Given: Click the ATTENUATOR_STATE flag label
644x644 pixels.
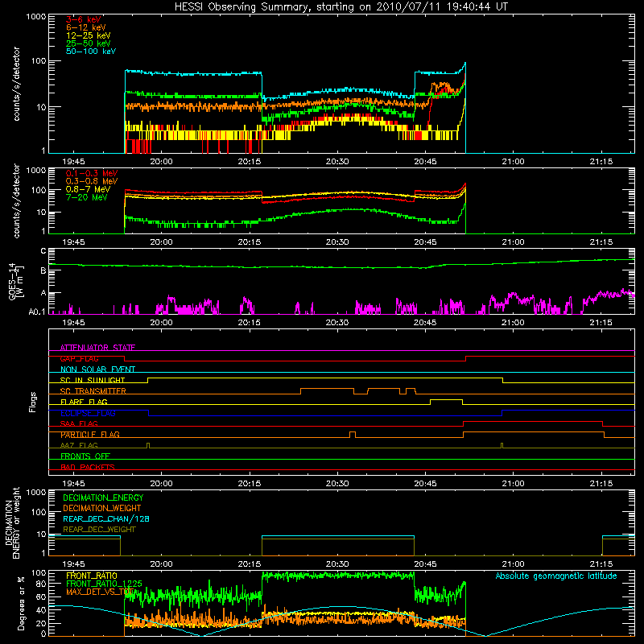Looking at the screenshot, I should (x=97, y=348).
